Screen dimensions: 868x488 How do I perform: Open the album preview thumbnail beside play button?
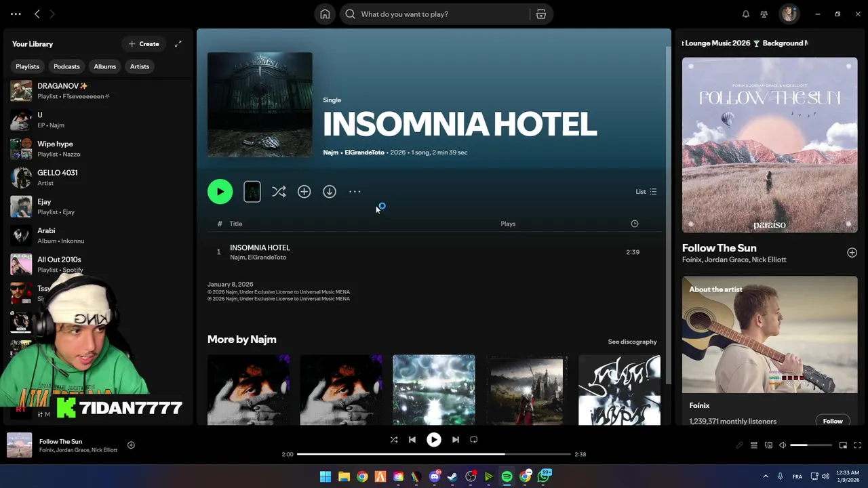252,192
